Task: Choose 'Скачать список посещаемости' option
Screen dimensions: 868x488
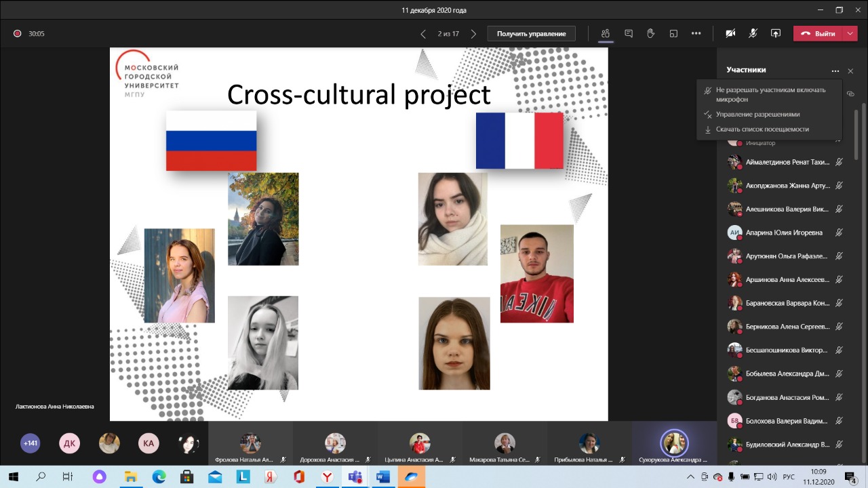Action: click(x=762, y=129)
